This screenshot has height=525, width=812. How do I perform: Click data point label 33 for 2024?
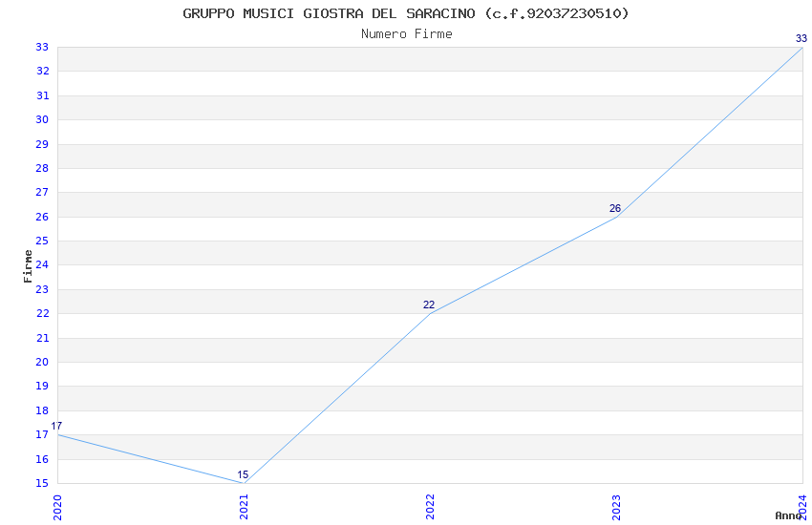tap(801, 38)
